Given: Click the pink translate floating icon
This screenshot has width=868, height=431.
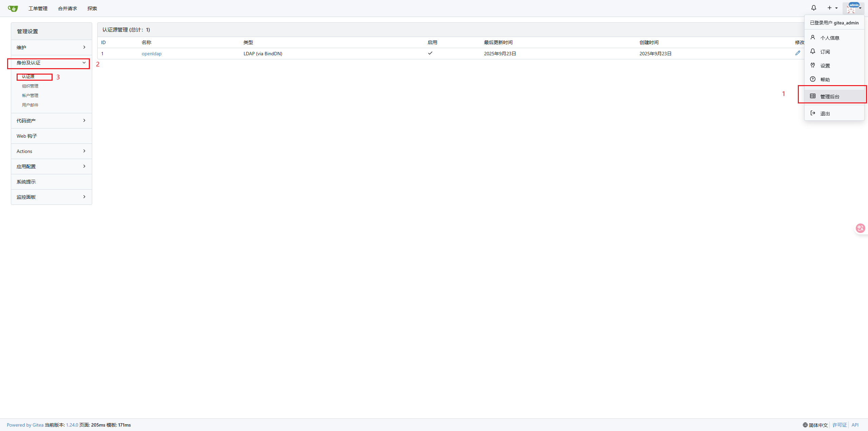Looking at the screenshot, I should click(x=860, y=228).
